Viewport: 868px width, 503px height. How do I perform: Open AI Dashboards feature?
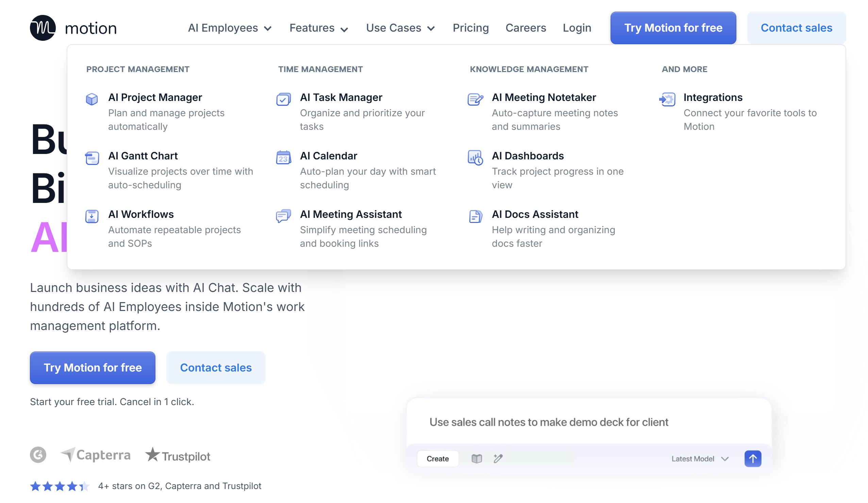click(x=553, y=170)
